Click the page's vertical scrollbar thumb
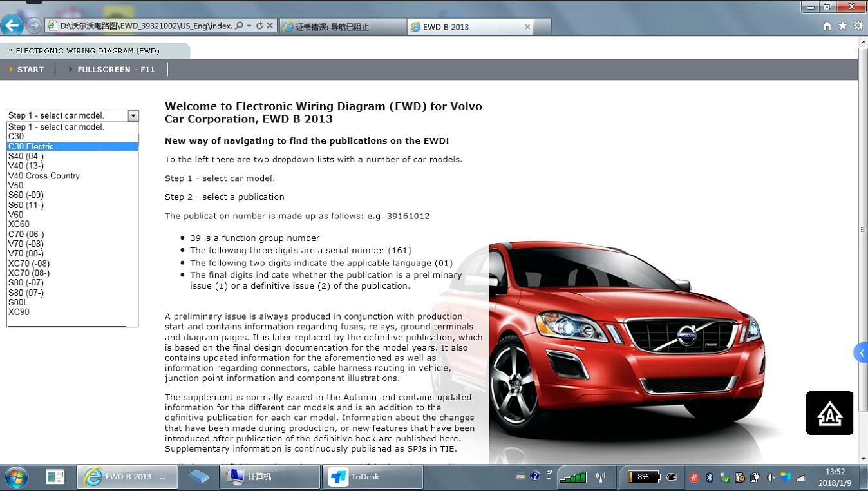The width and height of the screenshot is (868, 491). pyautogui.click(x=863, y=229)
